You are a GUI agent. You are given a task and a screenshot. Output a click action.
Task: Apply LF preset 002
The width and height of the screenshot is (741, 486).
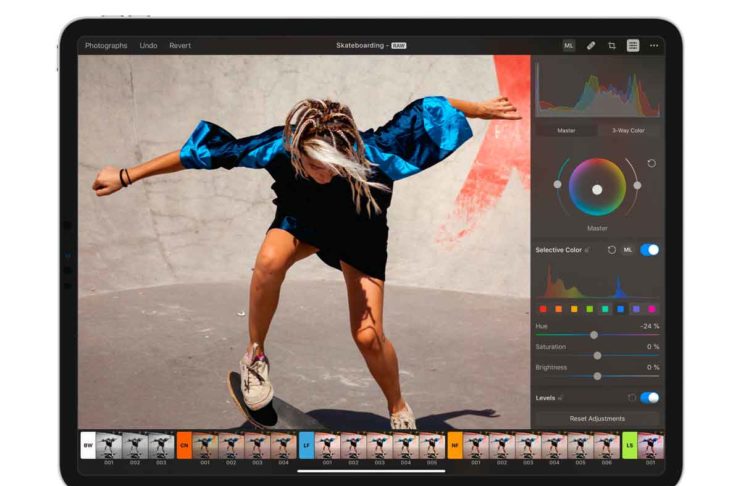point(353,445)
